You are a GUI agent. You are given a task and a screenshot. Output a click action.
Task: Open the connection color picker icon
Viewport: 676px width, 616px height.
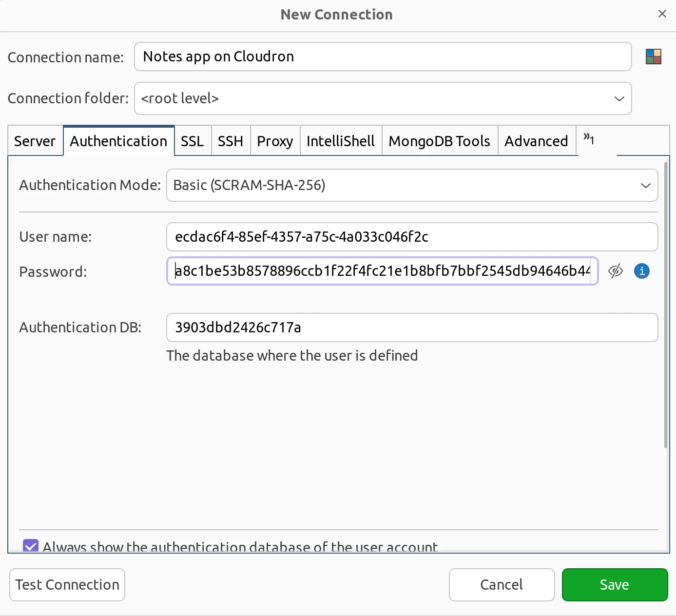tap(653, 57)
